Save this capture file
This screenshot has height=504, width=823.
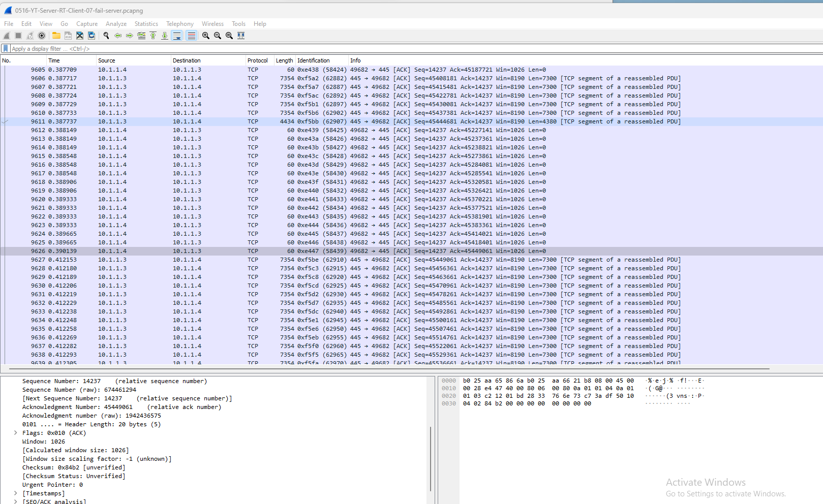click(x=68, y=36)
